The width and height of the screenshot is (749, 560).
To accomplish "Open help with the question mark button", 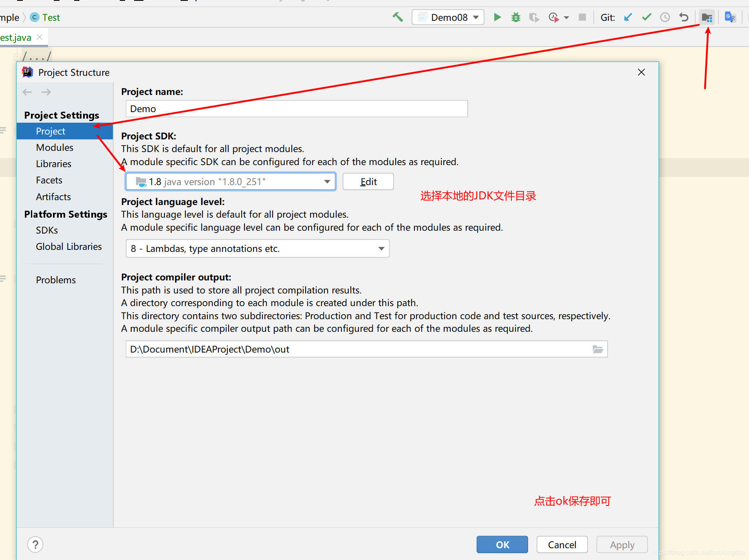I will 35,545.
